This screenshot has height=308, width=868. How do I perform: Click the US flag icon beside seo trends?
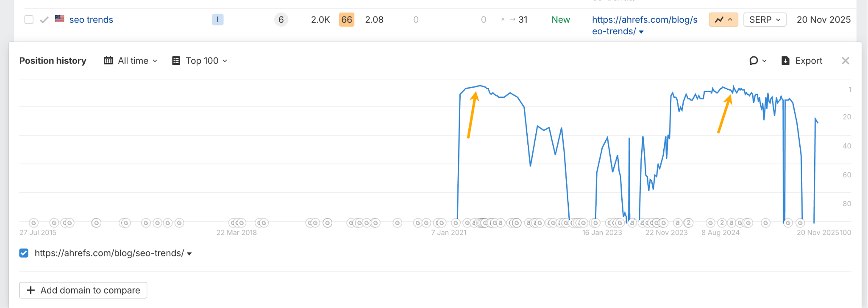tap(60, 18)
